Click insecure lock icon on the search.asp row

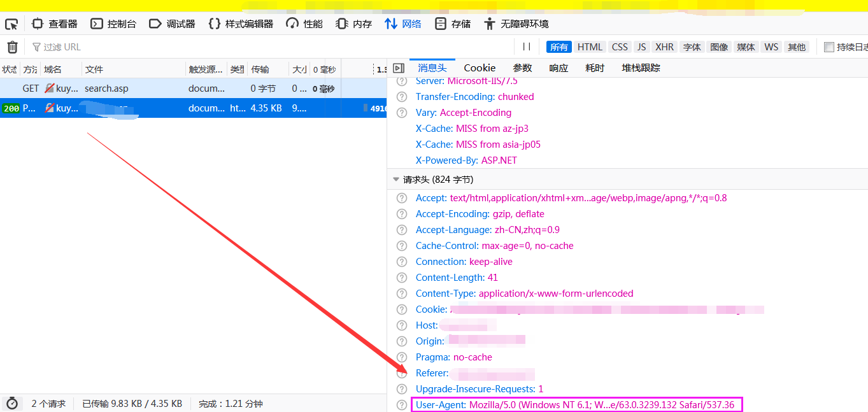49,89
